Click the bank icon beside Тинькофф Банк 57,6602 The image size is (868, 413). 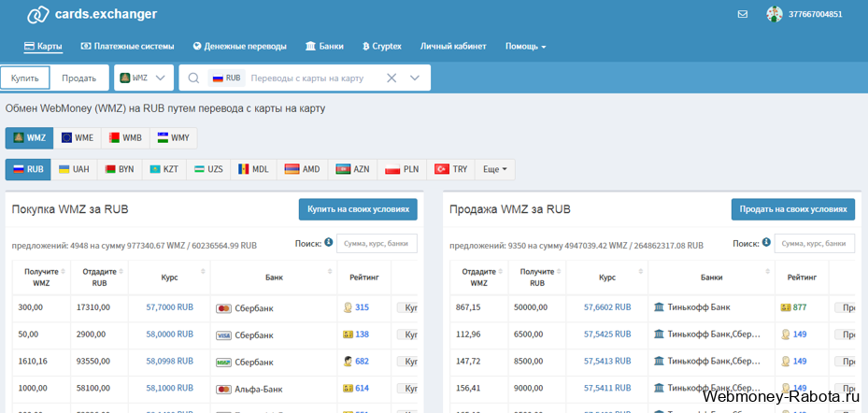coord(659,307)
